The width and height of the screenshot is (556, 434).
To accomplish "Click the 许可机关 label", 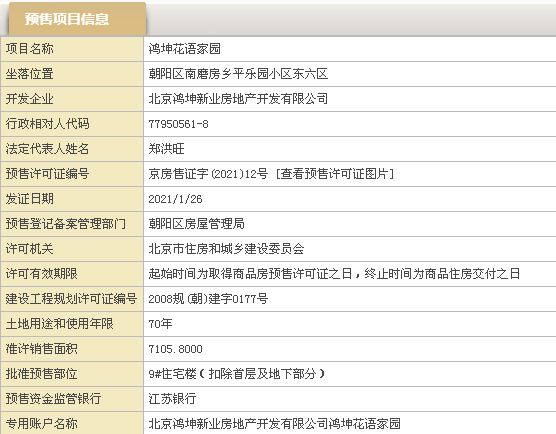I will (x=29, y=249).
